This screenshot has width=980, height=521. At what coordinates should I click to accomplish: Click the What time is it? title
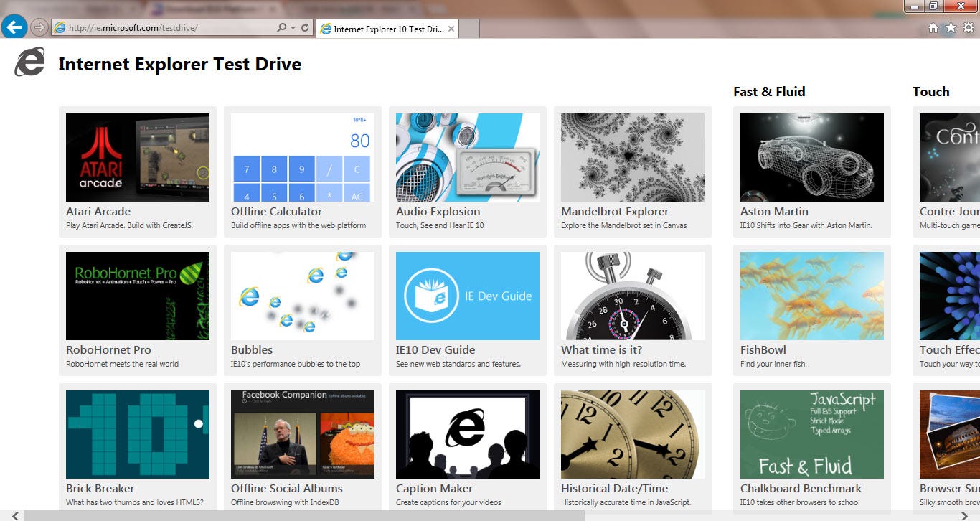click(x=601, y=350)
